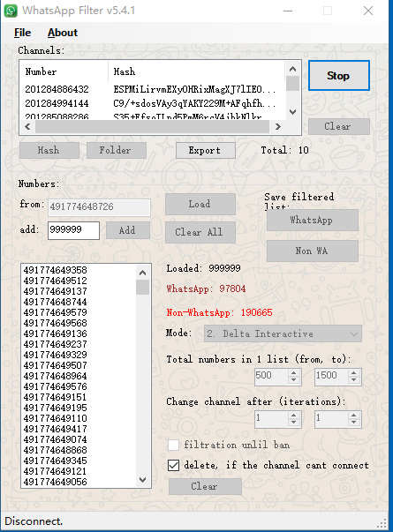
Task: Decrease second channel iterations value with down arrow
Action: [x=354, y=423]
